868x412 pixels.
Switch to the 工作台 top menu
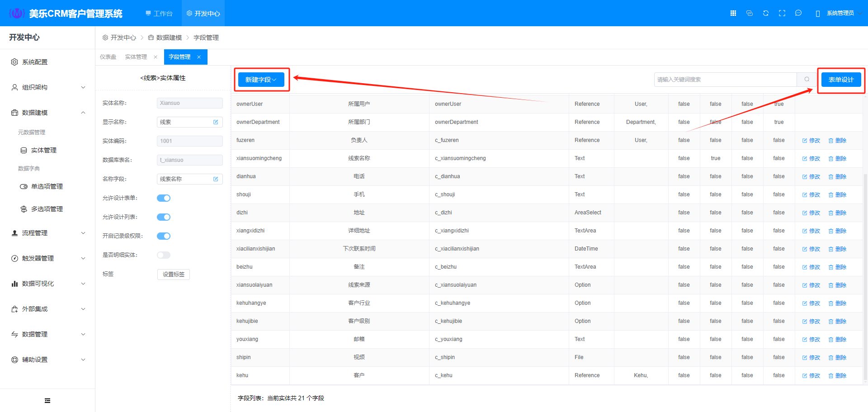[x=159, y=14]
